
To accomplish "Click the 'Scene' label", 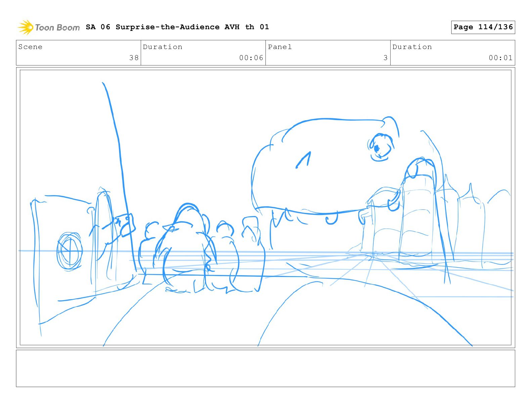I will [x=30, y=47].
